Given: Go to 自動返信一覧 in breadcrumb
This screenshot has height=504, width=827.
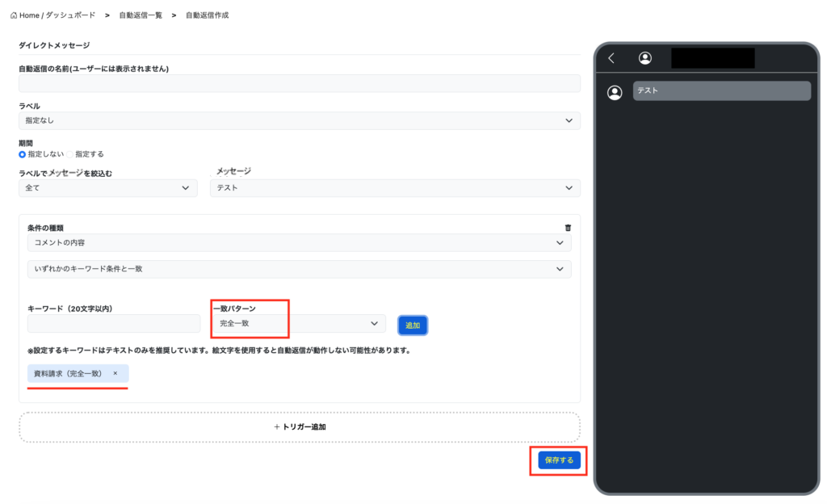Looking at the screenshot, I should (x=141, y=15).
